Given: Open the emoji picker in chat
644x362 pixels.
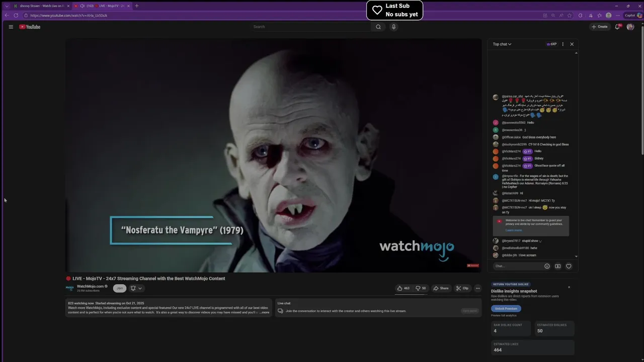Looking at the screenshot, I should 547,266.
